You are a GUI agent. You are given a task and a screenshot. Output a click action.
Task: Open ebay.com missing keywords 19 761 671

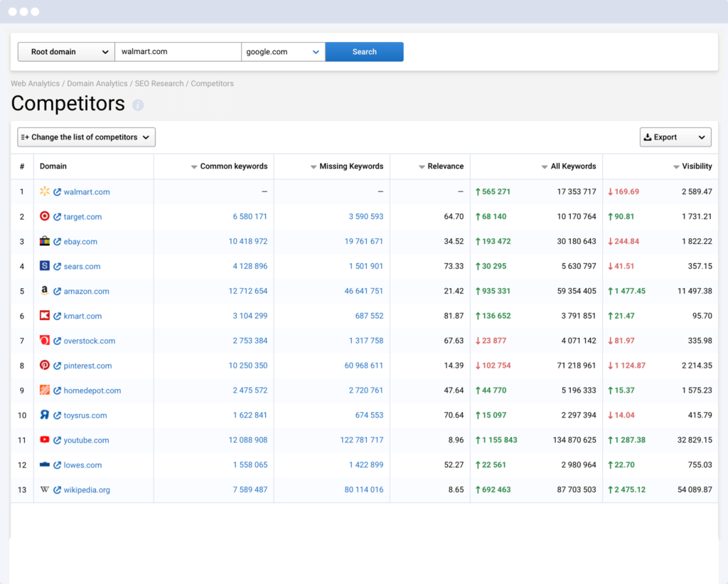click(364, 242)
